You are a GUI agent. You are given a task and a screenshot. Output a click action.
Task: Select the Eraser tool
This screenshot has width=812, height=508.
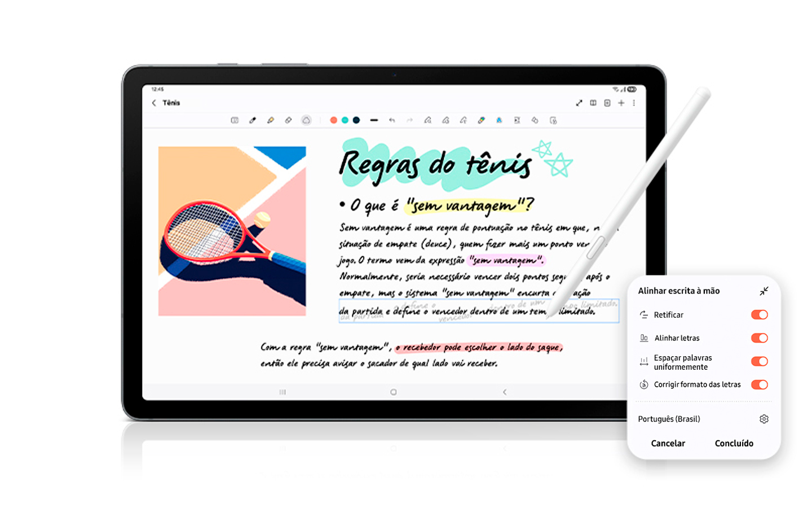tap(288, 120)
